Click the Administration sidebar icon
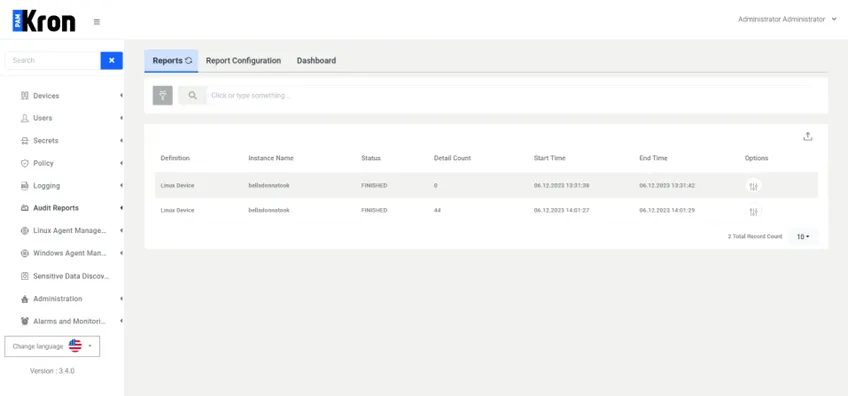Viewport: 848px width, 396px height. tap(24, 299)
